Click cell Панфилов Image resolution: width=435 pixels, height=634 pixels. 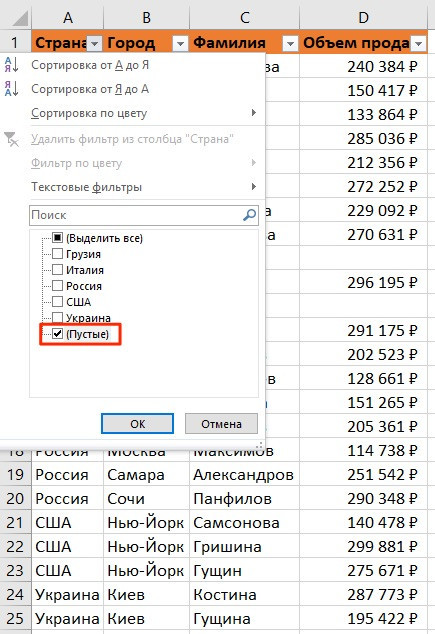[x=244, y=498]
